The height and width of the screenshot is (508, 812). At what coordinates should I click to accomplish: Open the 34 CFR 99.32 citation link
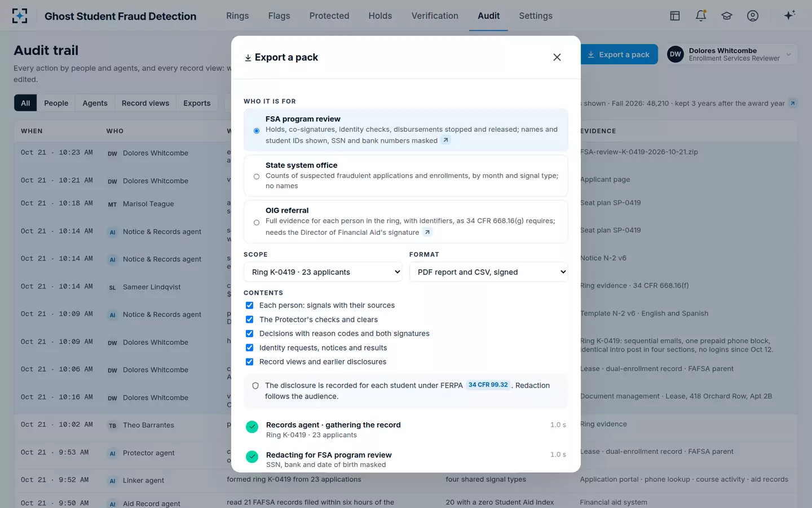488,385
